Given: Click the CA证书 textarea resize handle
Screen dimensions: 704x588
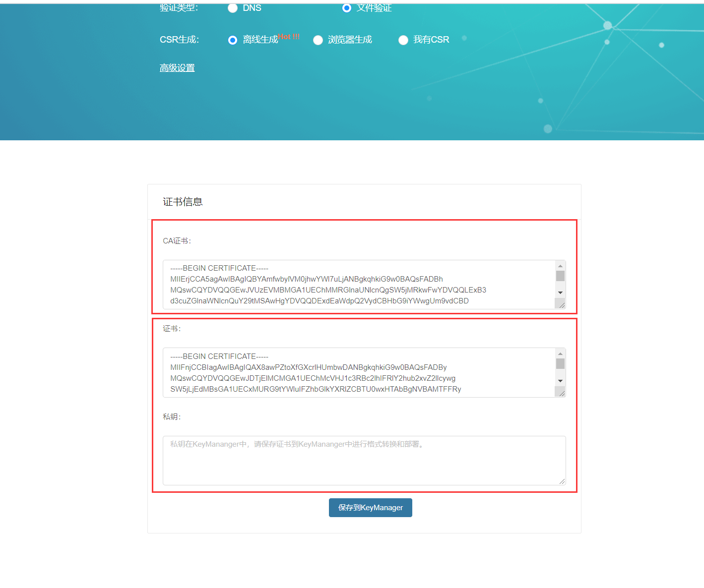Looking at the screenshot, I should (x=561, y=305).
